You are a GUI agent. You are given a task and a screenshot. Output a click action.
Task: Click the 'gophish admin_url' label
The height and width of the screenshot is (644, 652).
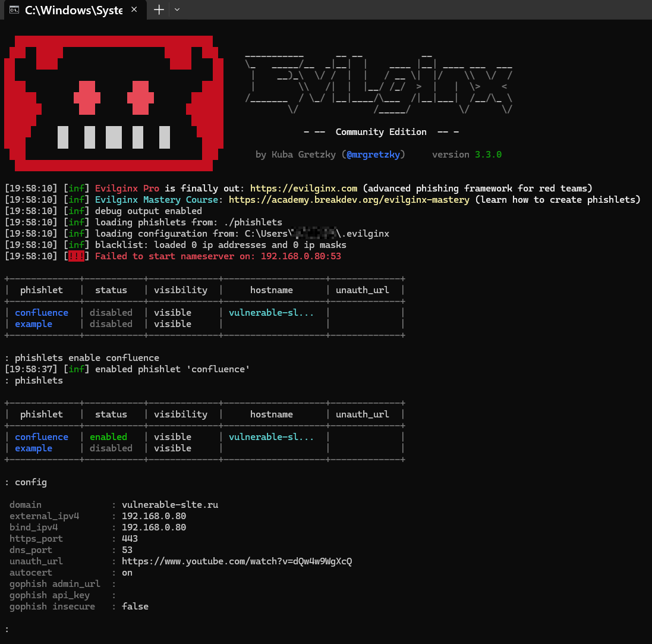[x=55, y=584]
